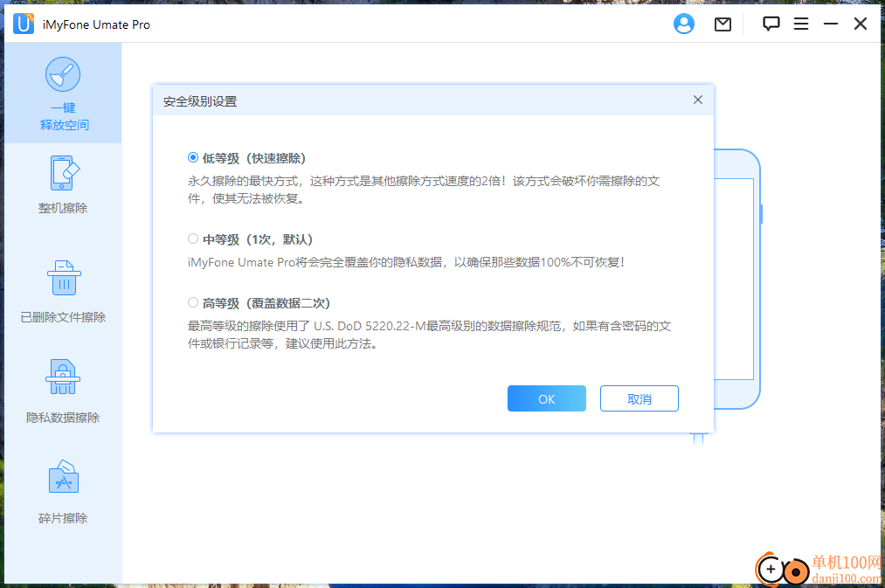Confirm the security level with OK

[x=546, y=398]
